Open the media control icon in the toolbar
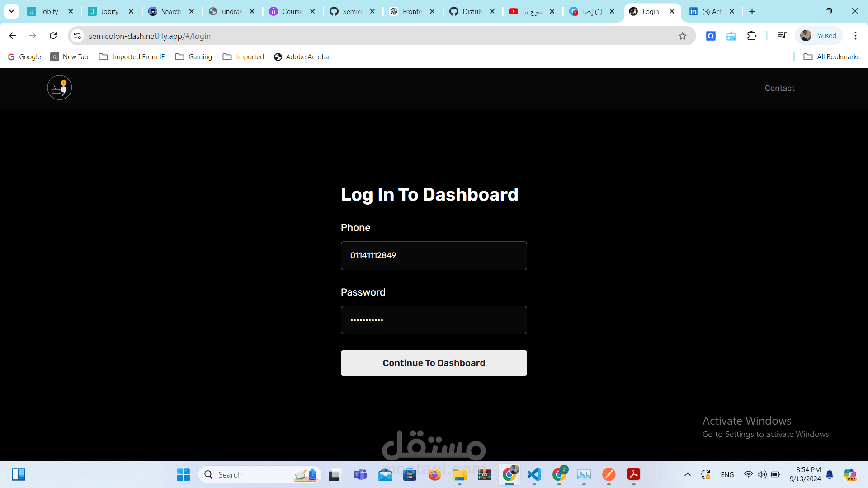868x488 pixels. pos(782,36)
